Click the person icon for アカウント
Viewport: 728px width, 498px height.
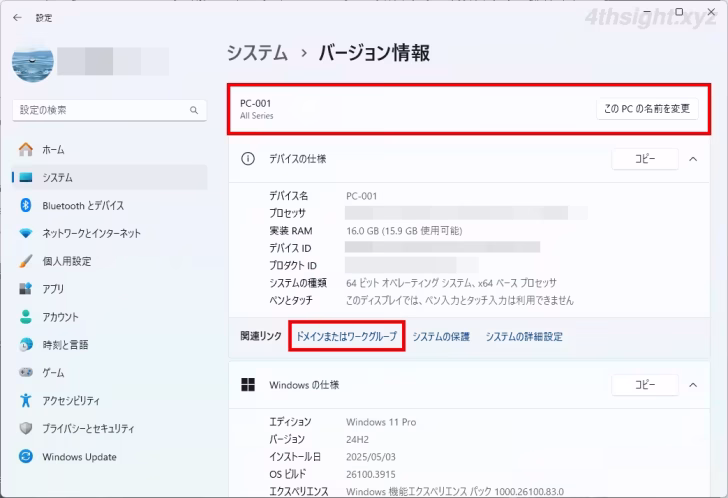pos(26,317)
